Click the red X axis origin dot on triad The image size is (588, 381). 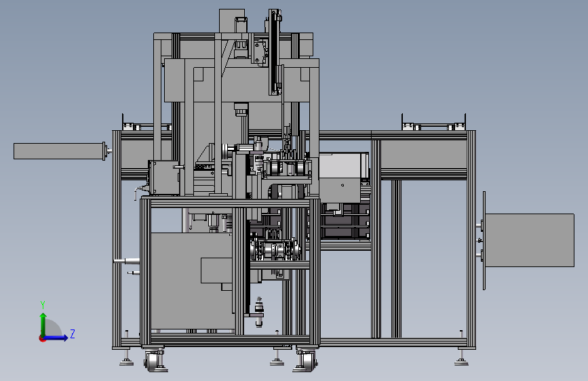pyautogui.click(x=42, y=338)
